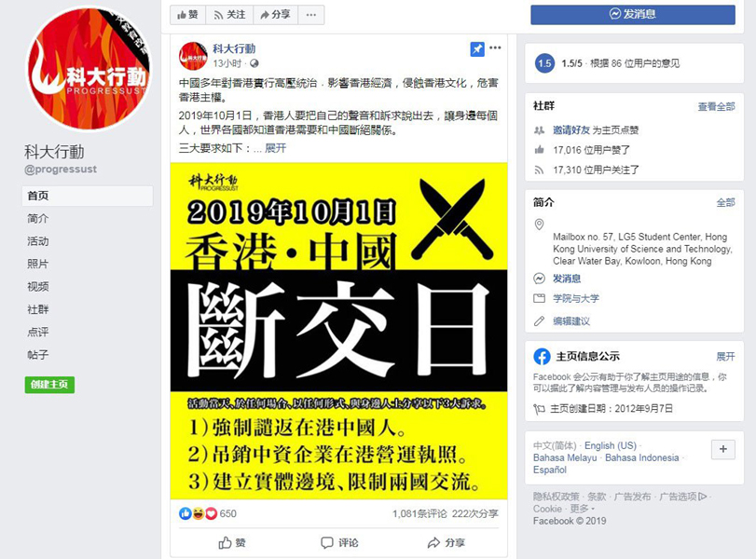Expand the post text with 展开
The height and width of the screenshot is (559, 756).
coord(275,148)
